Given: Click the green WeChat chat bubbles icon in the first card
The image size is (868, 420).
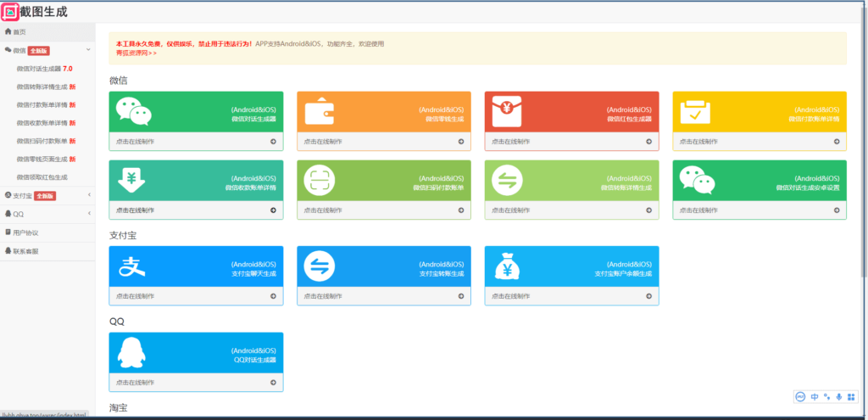Looking at the screenshot, I should (134, 111).
